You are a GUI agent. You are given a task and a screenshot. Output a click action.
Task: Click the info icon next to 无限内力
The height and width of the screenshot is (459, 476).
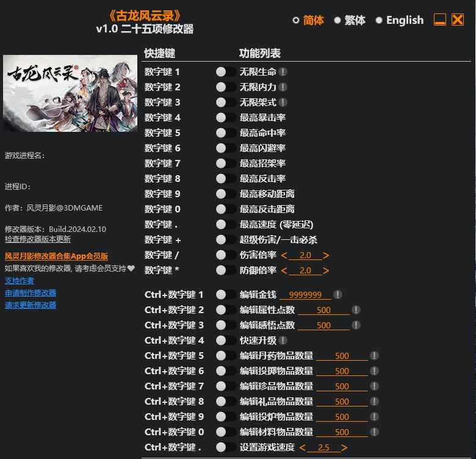(283, 87)
